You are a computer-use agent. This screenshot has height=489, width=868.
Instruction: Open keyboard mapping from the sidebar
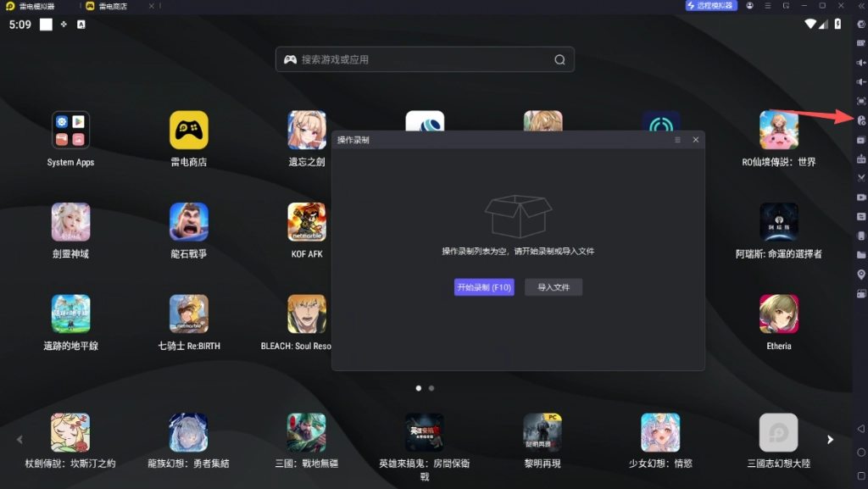click(860, 45)
